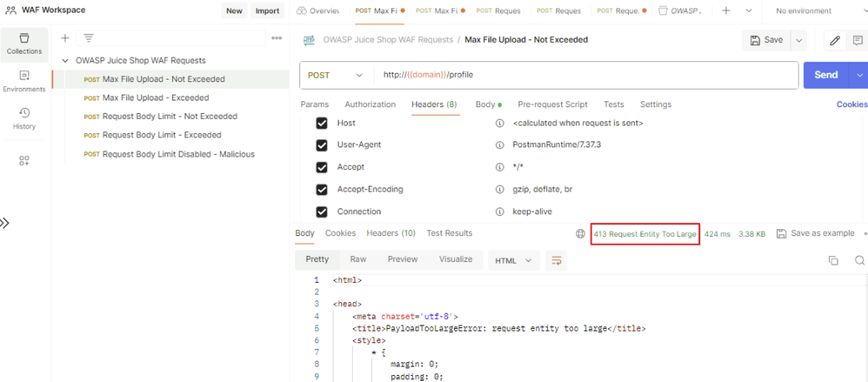This screenshot has height=382, width=868.
Task: Click the info icon beside the Accept header
Action: click(500, 167)
